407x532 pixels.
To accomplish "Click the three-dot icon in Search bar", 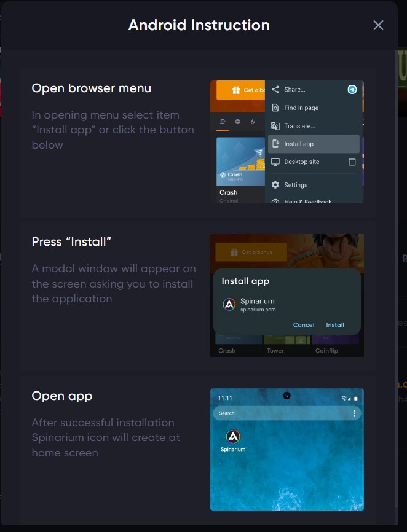I will (x=354, y=413).
